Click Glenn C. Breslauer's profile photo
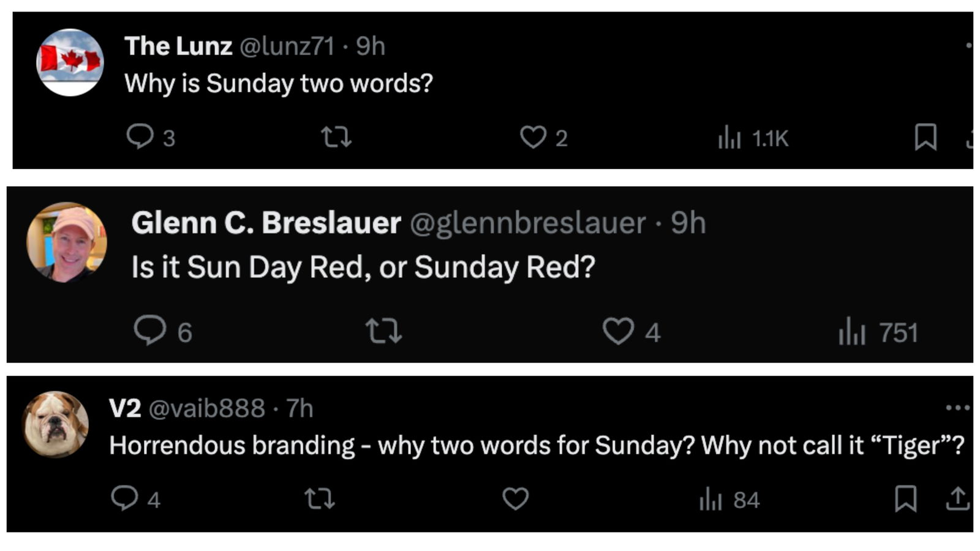Image resolution: width=980 pixels, height=551 pixels. tap(67, 242)
